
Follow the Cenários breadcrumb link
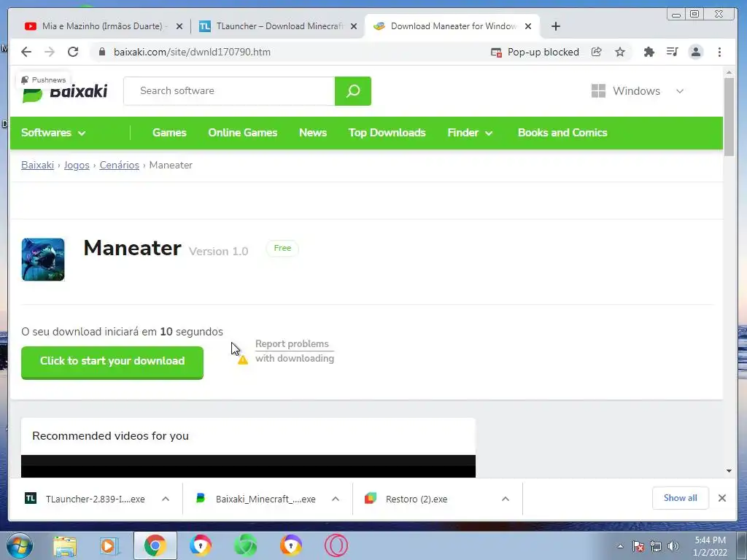coord(119,166)
